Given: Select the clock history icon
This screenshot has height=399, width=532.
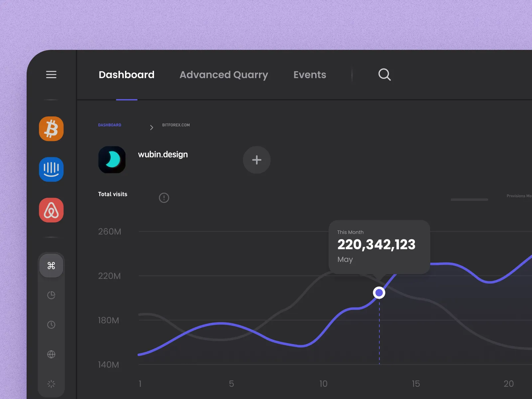Looking at the screenshot, I should [x=51, y=325].
